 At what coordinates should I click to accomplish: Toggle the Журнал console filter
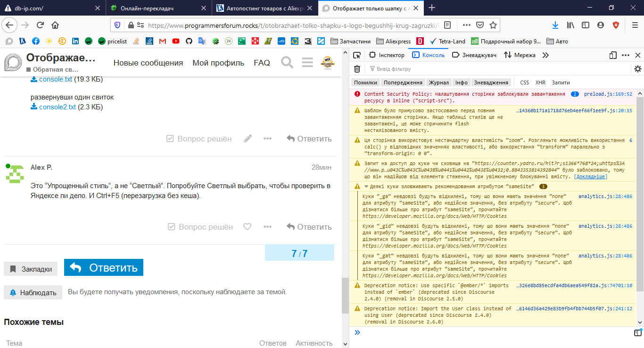tap(439, 83)
